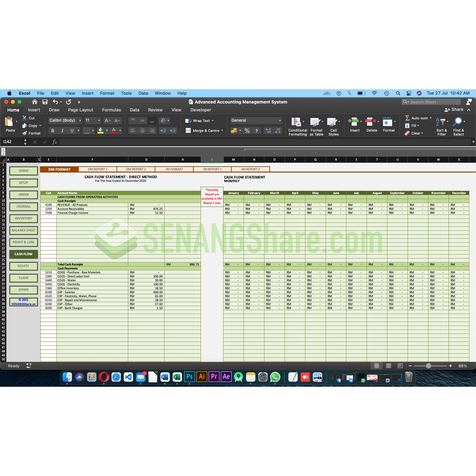
Task: Click the Percent style icon
Action: coord(247,131)
